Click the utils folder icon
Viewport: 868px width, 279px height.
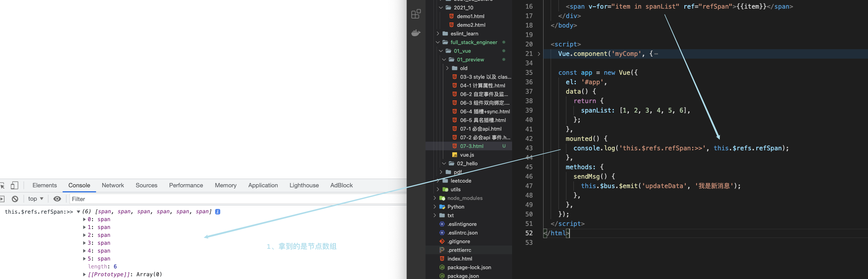pyautogui.click(x=445, y=189)
